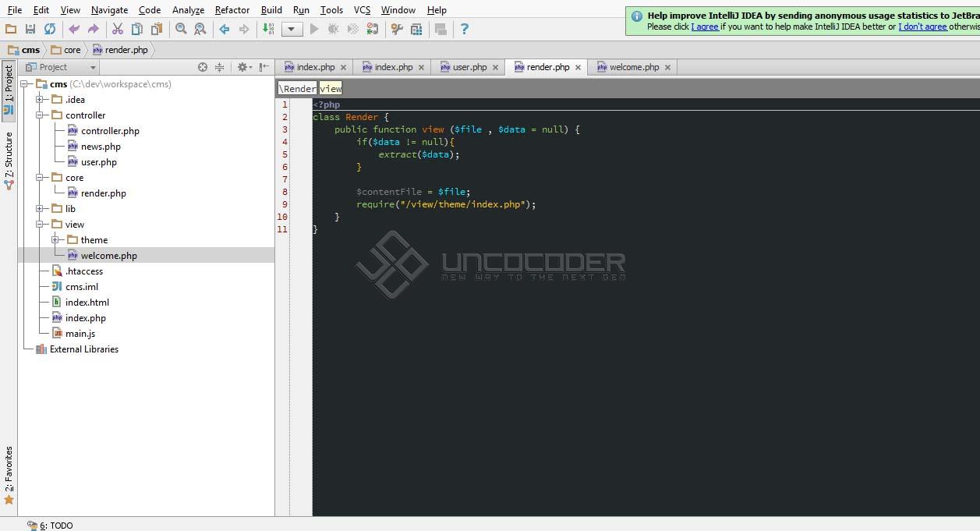This screenshot has height=531, width=980.
Task: Click the cms breadcrumb in navigation bar
Action: coord(24,50)
